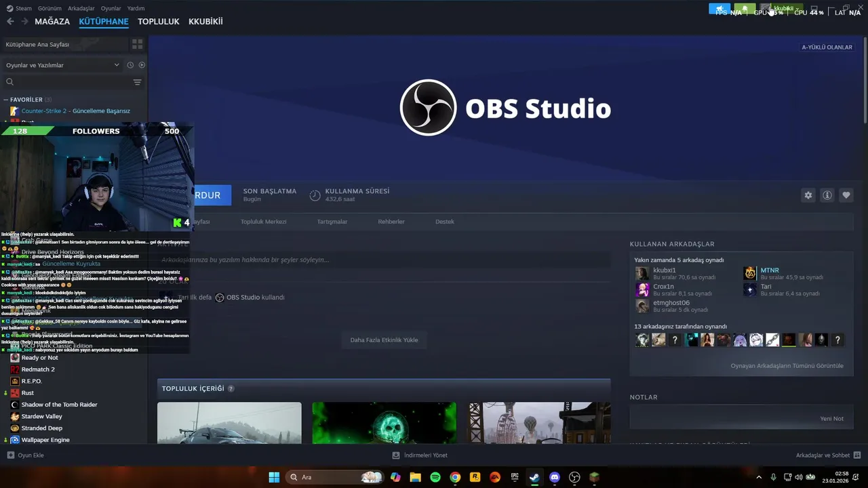Toggle the library grid view icon
The image size is (868, 488).
[x=138, y=44]
